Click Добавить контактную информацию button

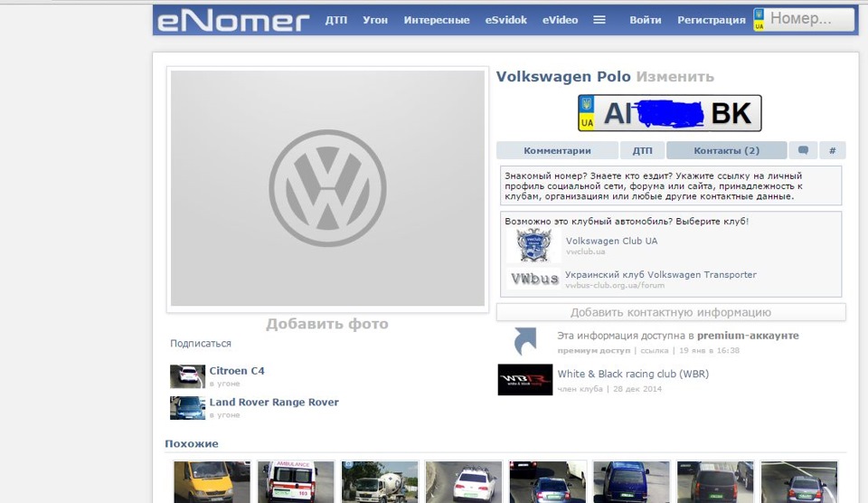point(671,312)
